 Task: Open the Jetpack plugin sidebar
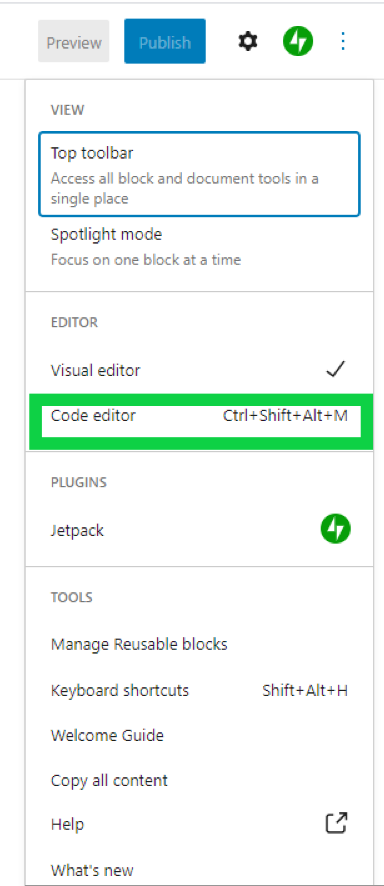[x=199, y=531]
